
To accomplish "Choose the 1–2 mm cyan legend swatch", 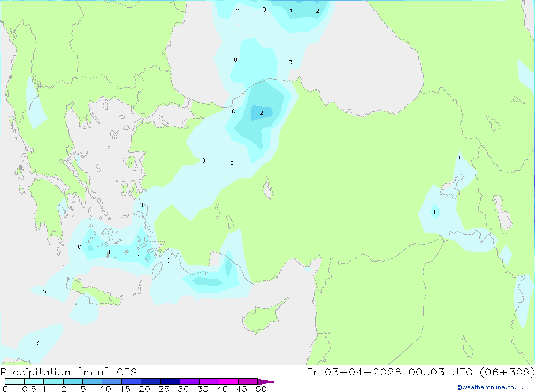I will click(53, 381).
